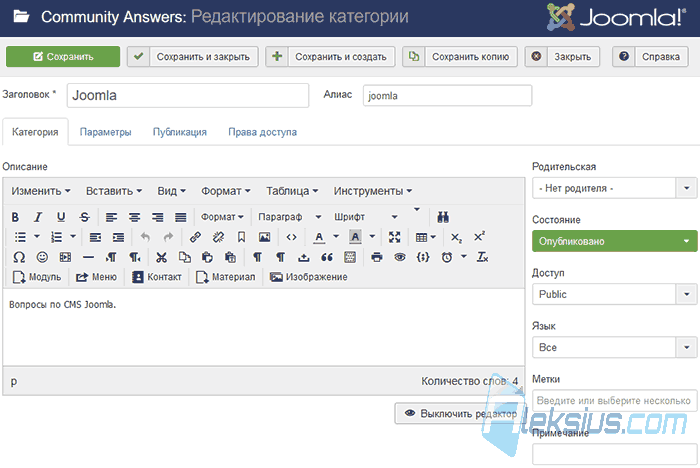Remove link with the unlink icon
The image size is (700, 468).
[218, 237]
